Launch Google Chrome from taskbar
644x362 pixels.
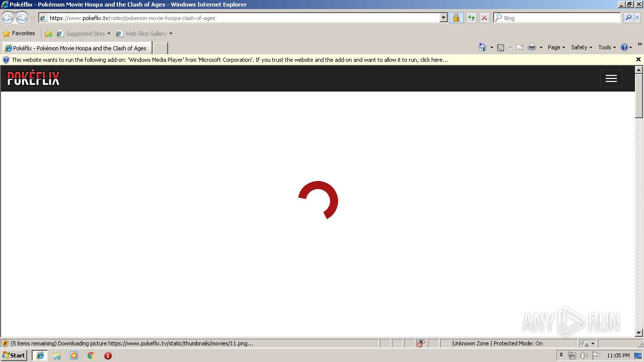(91, 355)
